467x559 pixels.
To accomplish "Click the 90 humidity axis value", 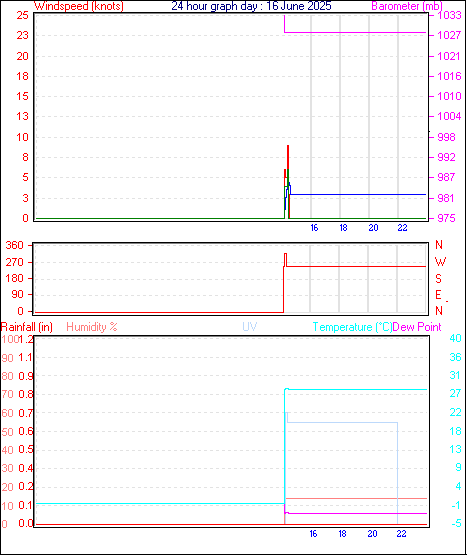I will [7, 358].
